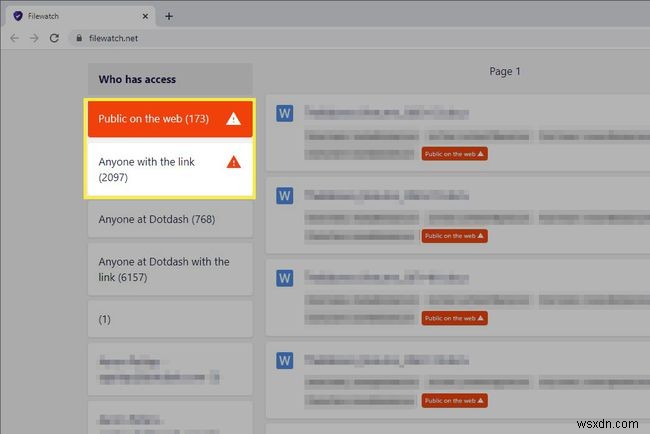650x434 pixels.
Task: Select Public on the web (173) filter
Action: (x=170, y=119)
